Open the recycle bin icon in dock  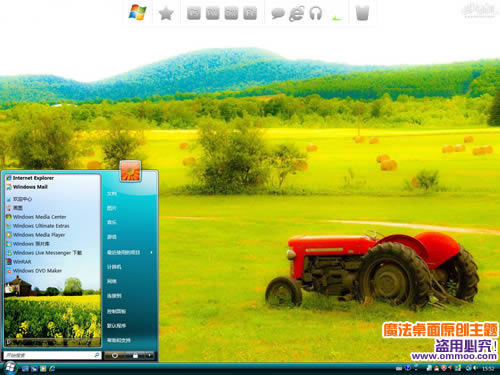click(362, 13)
